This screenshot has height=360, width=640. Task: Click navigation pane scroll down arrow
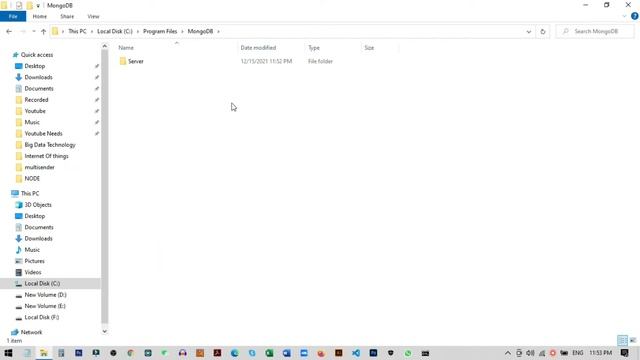[104, 331]
